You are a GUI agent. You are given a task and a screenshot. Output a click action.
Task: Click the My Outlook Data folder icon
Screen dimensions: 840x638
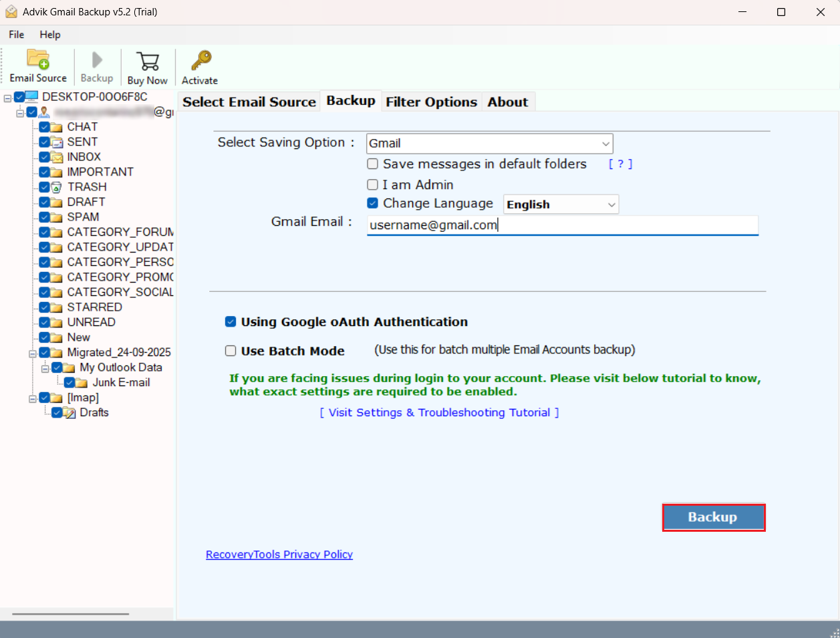click(69, 367)
